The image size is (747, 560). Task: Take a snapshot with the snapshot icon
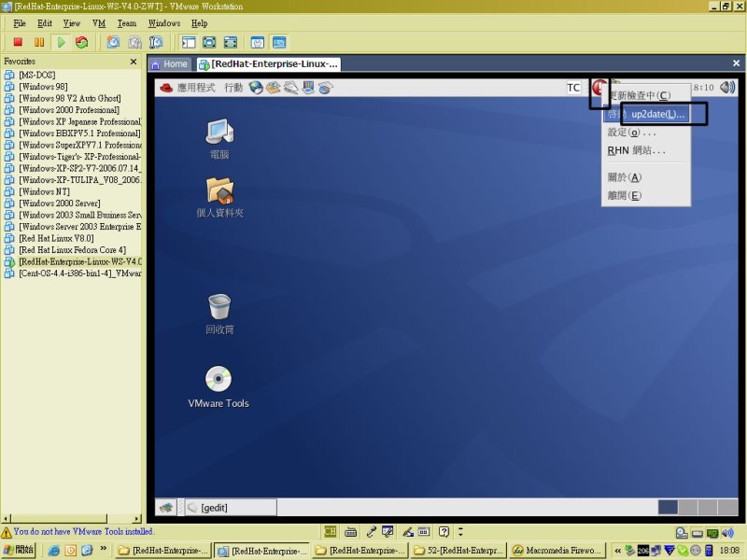113,42
